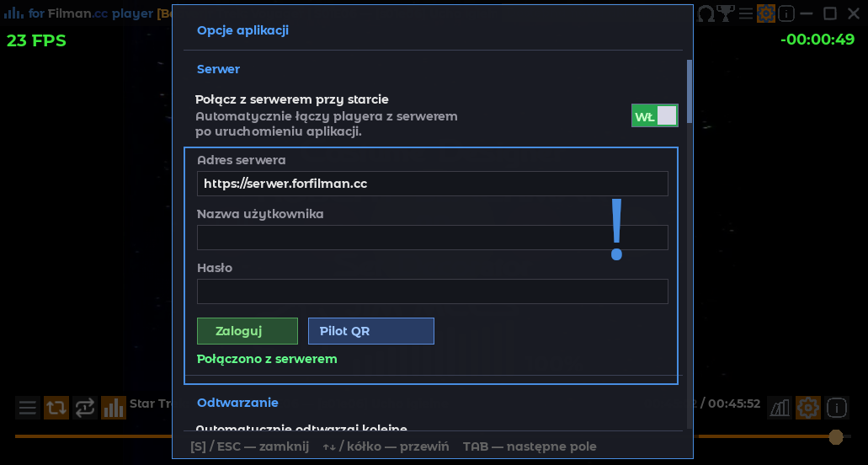Click into the Hasło password field
The image size is (868, 465).
433,291
